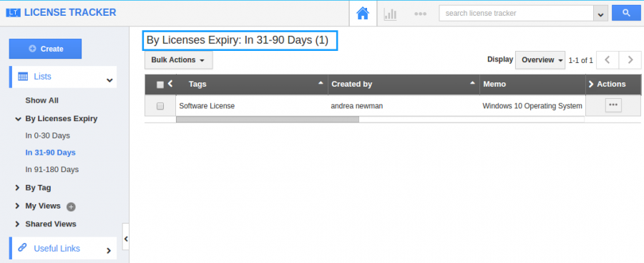Click the horizontal table scrollbar
Screen dimensions: 644x263
coord(268,120)
